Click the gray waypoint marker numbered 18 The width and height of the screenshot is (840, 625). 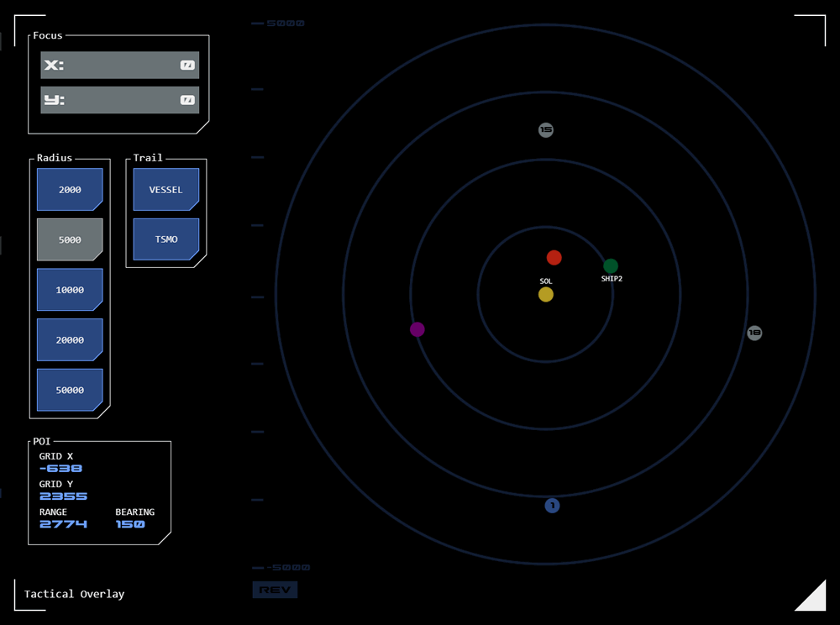(x=754, y=333)
